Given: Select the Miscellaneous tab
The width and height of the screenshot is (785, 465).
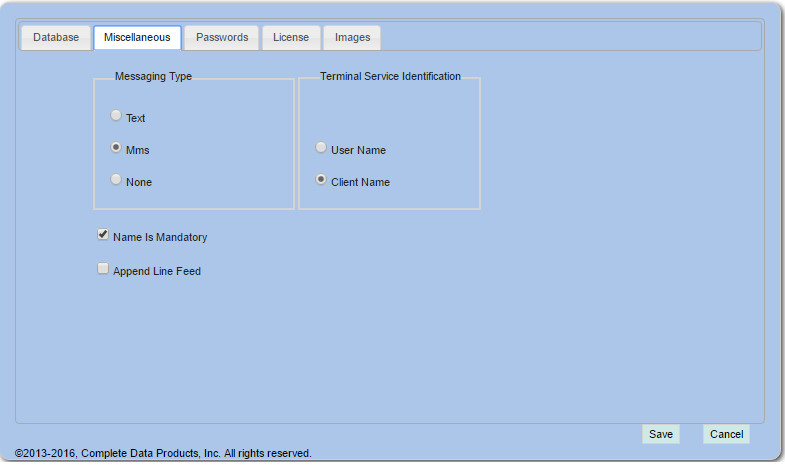Looking at the screenshot, I should pos(137,38).
